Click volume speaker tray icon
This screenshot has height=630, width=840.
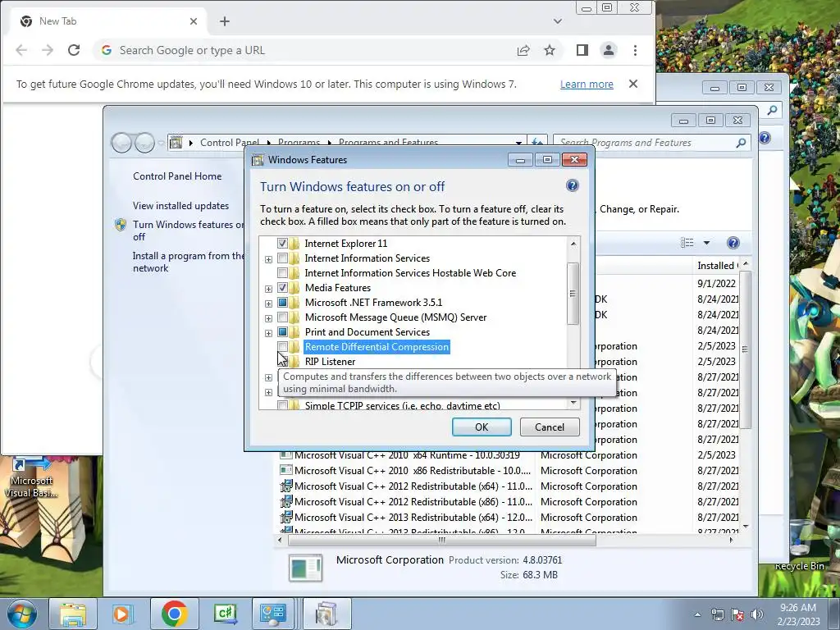coord(756,614)
